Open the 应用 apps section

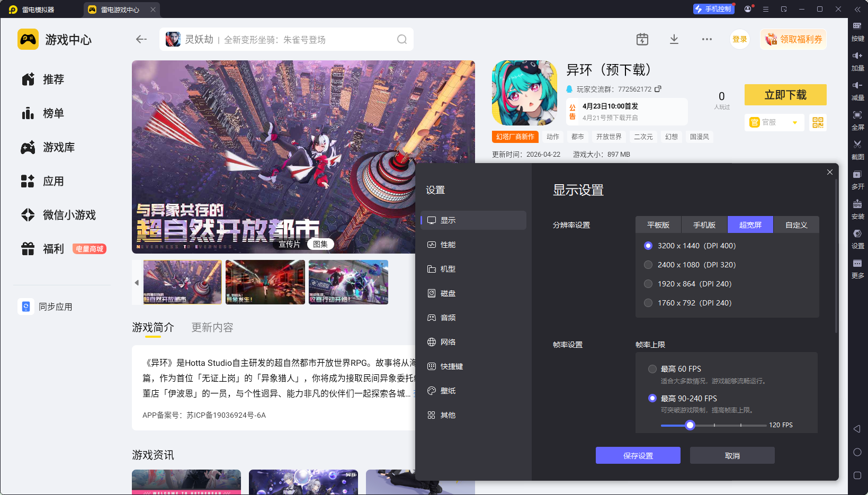point(42,181)
